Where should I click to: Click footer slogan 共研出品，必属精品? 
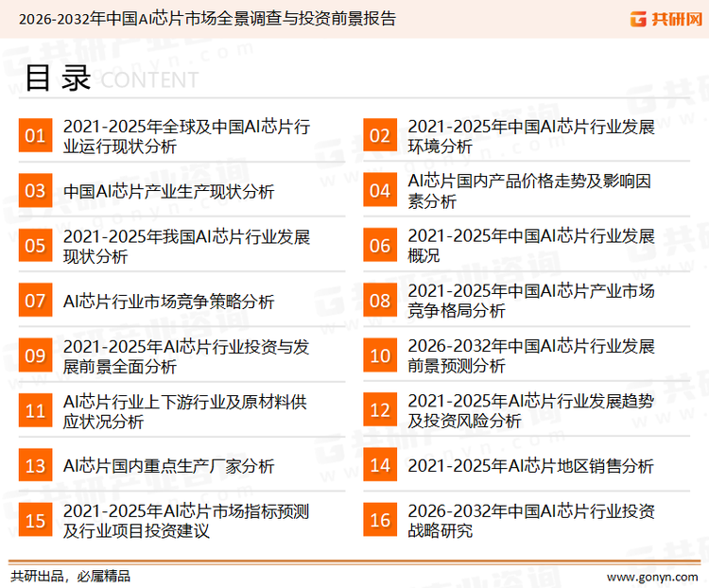click(x=71, y=577)
